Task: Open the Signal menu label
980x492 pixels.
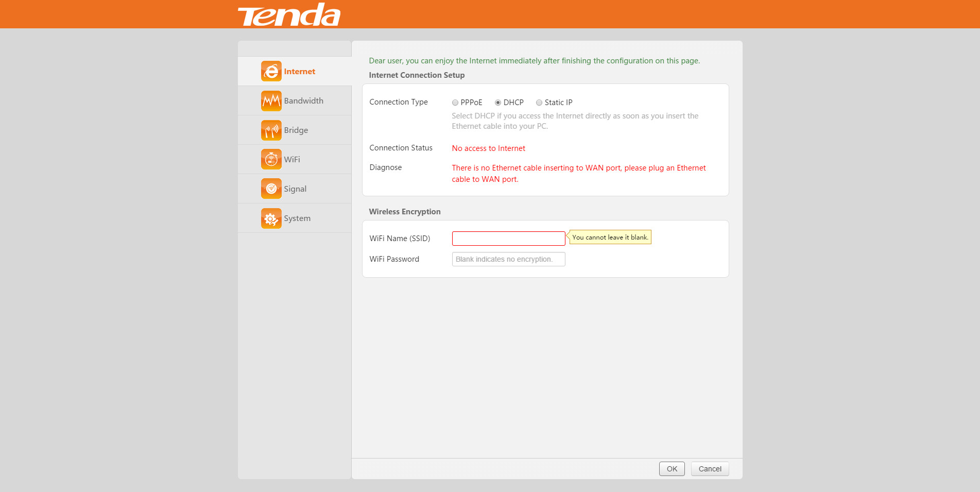Action: click(295, 189)
